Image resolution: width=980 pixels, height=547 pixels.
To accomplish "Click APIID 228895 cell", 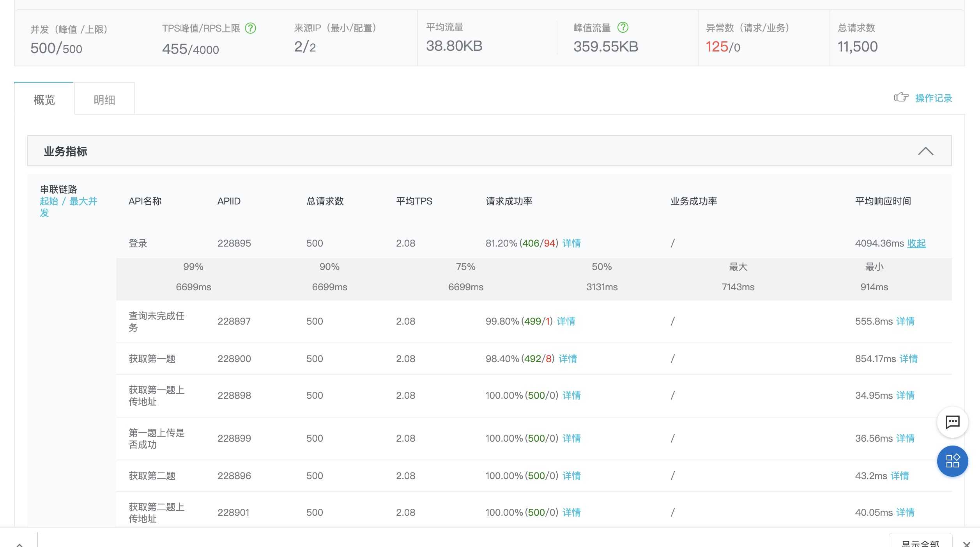I will point(234,243).
